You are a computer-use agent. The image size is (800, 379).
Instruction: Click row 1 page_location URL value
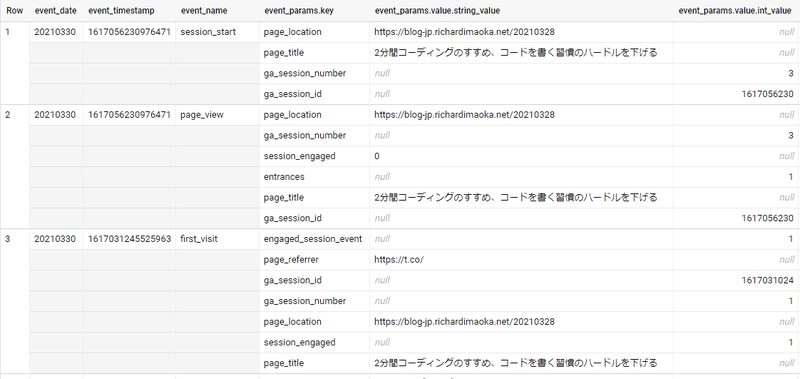(464, 32)
